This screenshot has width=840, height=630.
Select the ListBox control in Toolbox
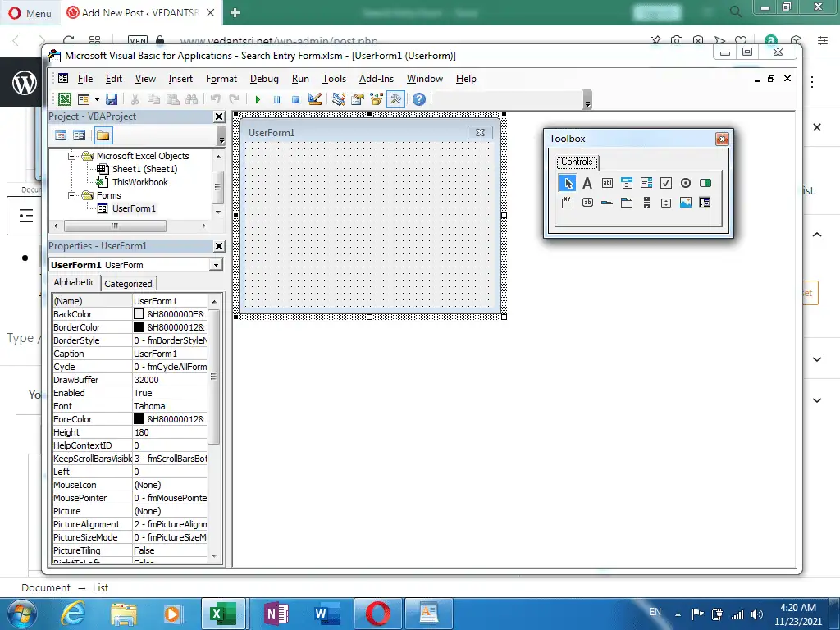[x=646, y=183]
